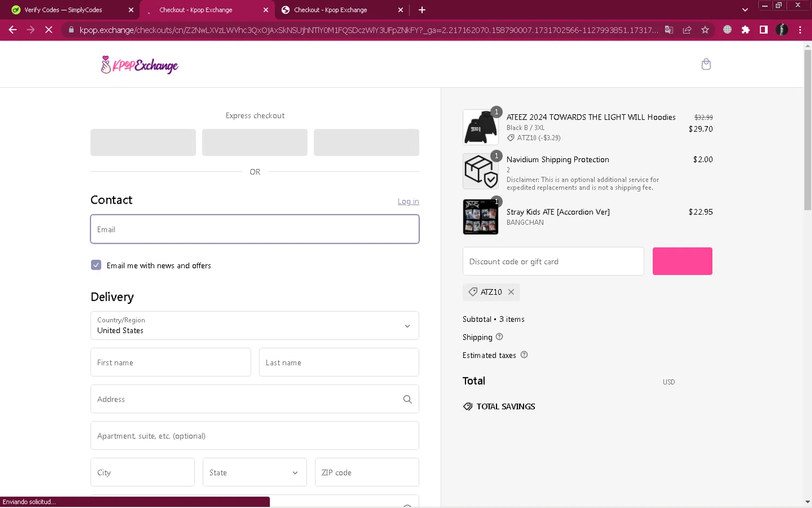Click Navidium Shipping Protection thumbnail
The image size is (812, 508).
click(x=480, y=171)
